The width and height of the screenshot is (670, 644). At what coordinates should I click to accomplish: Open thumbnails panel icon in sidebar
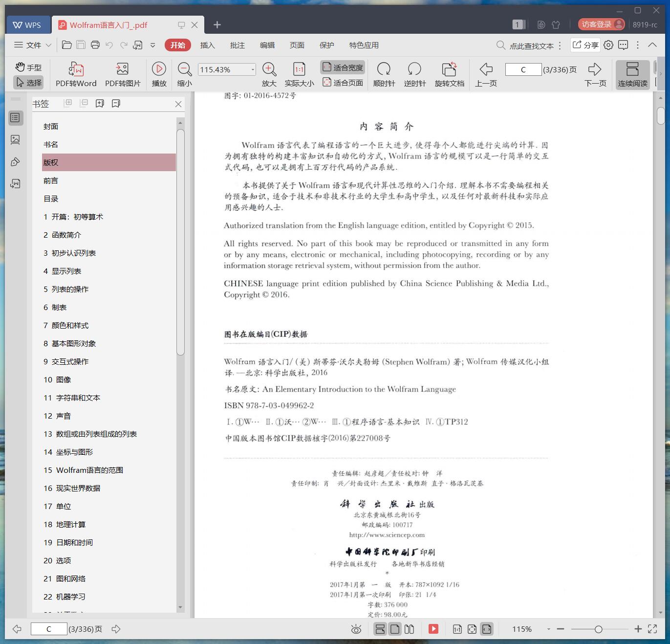(x=15, y=140)
